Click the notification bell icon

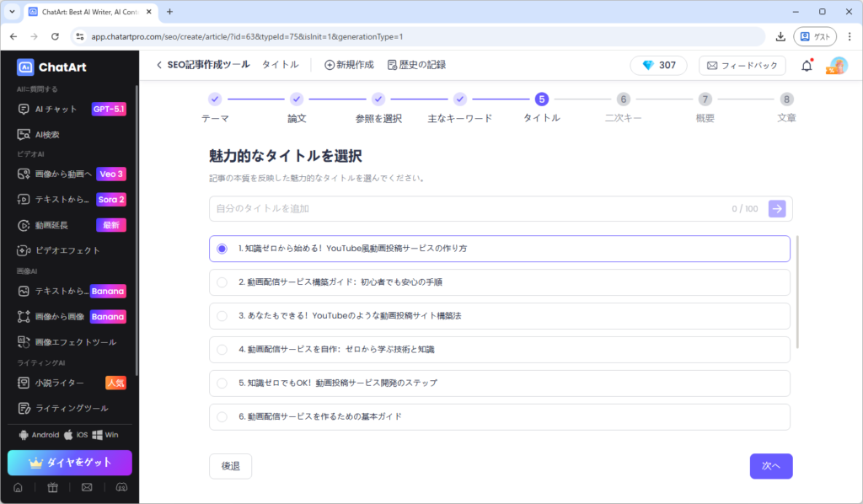click(x=807, y=66)
